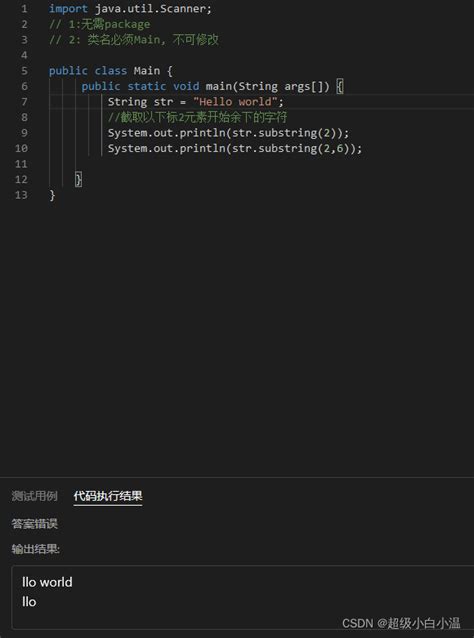Click line number 11 in the gutter
This screenshot has width=474, height=638.
pyautogui.click(x=21, y=164)
